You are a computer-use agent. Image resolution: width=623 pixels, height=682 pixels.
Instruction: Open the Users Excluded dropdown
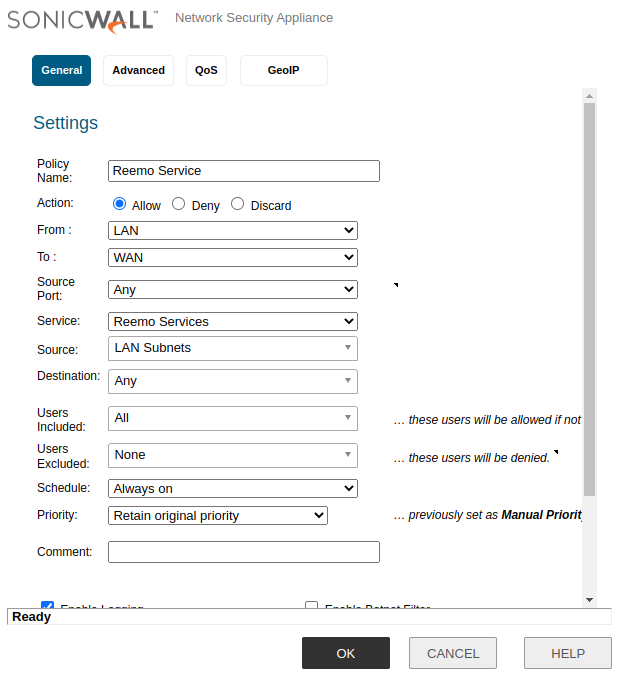coord(232,455)
